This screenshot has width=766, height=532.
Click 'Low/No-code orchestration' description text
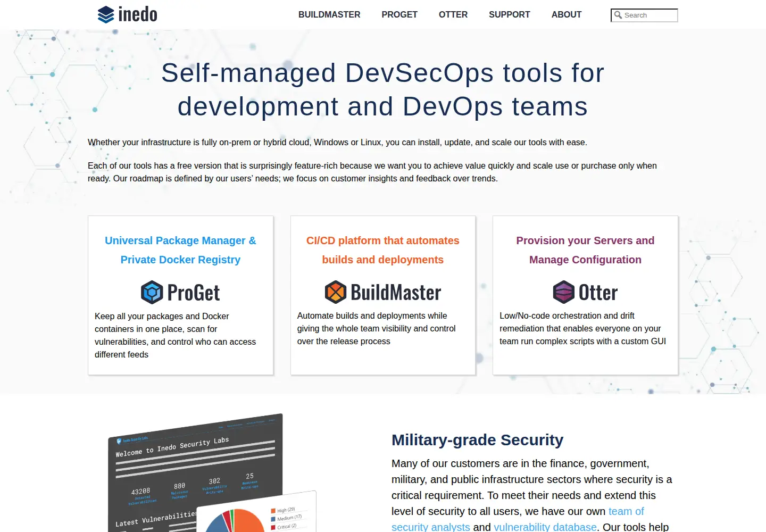582,329
